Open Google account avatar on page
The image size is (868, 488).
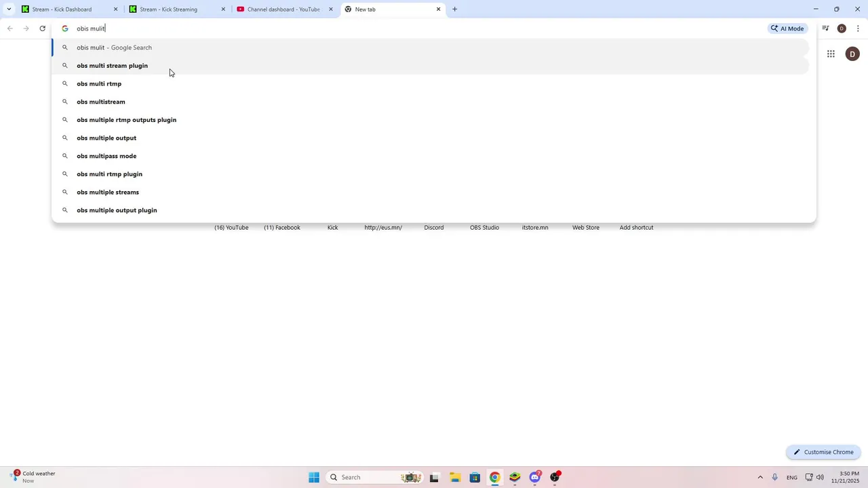pos(852,54)
